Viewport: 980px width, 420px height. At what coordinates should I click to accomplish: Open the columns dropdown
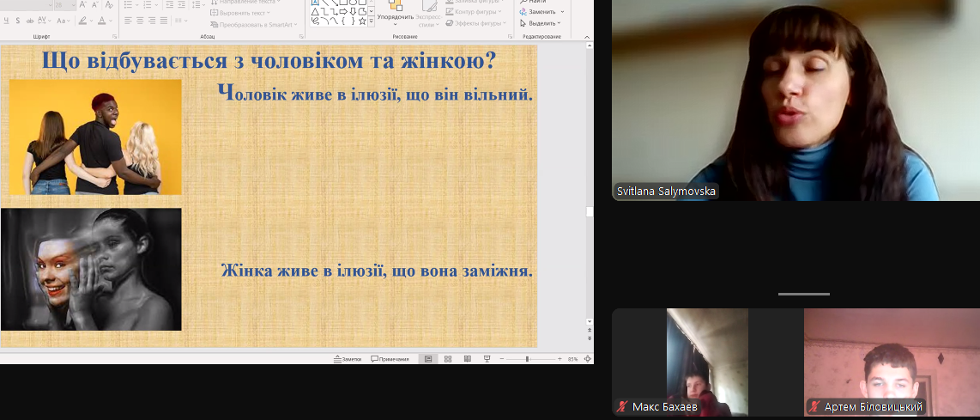(x=180, y=20)
